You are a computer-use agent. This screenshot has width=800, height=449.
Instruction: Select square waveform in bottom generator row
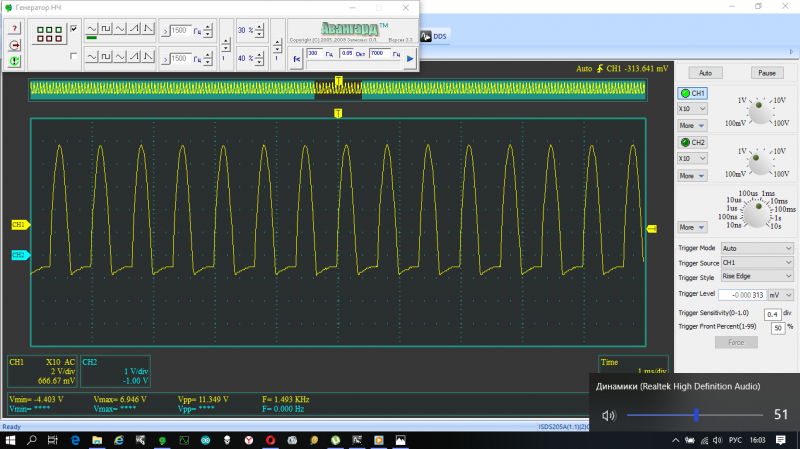pyautogui.click(x=107, y=58)
